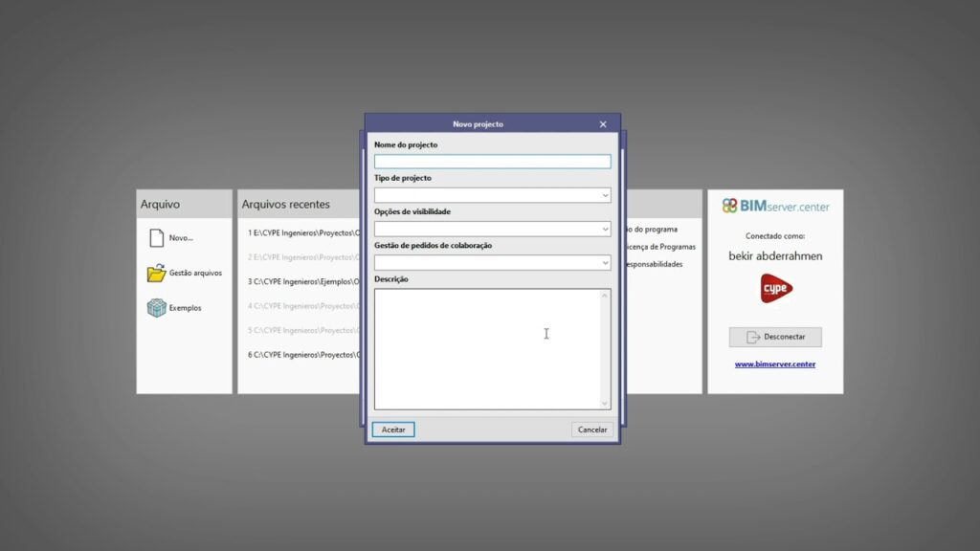Open recent file number 1
Viewport: 980px width, 551px height.
pyautogui.click(x=302, y=231)
